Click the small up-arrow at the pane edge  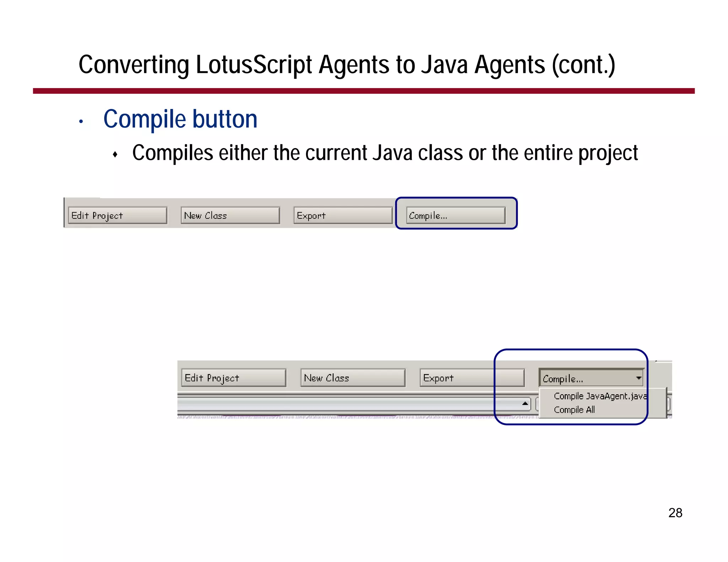coord(525,404)
